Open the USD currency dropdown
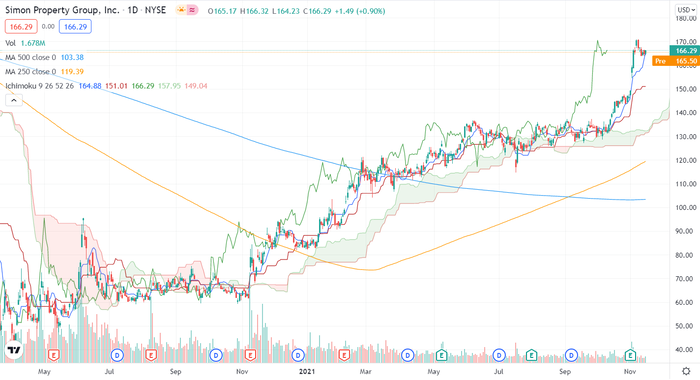700x380 pixels. tap(686, 10)
